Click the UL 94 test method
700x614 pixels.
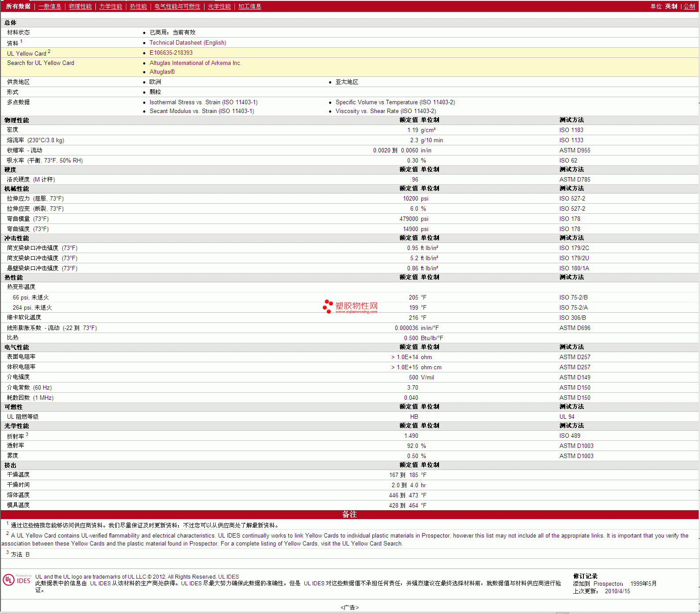click(x=567, y=417)
